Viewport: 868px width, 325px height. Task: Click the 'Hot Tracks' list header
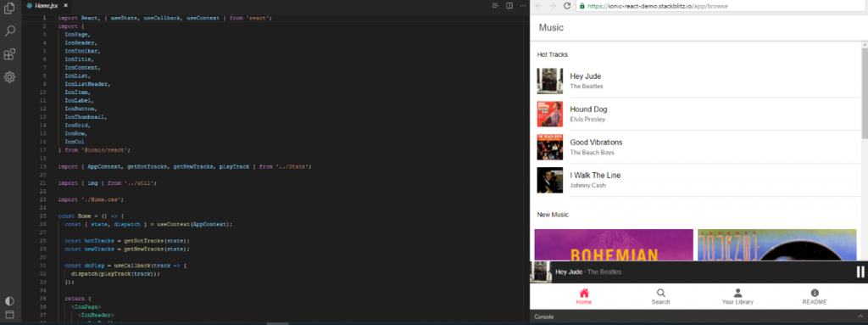coord(553,54)
